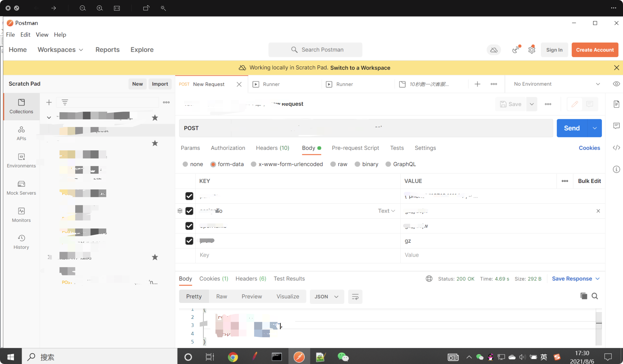Click the capture requests satellite icon
This screenshot has width=623, height=364.
point(516,50)
